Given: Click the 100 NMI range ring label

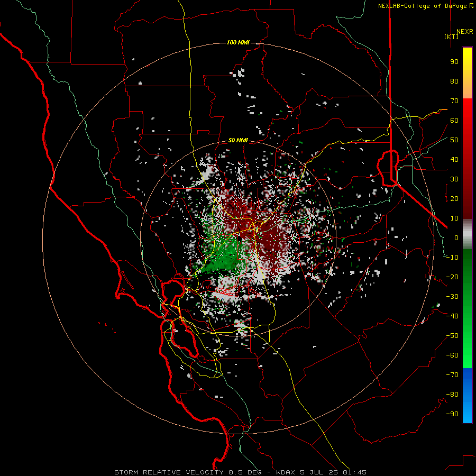Looking at the screenshot, I should pos(238,42).
